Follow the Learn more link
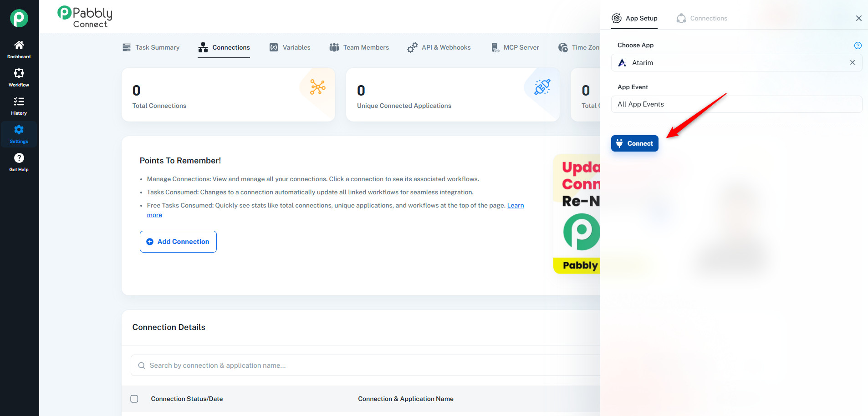This screenshot has width=868, height=416. tap(515, 205)
